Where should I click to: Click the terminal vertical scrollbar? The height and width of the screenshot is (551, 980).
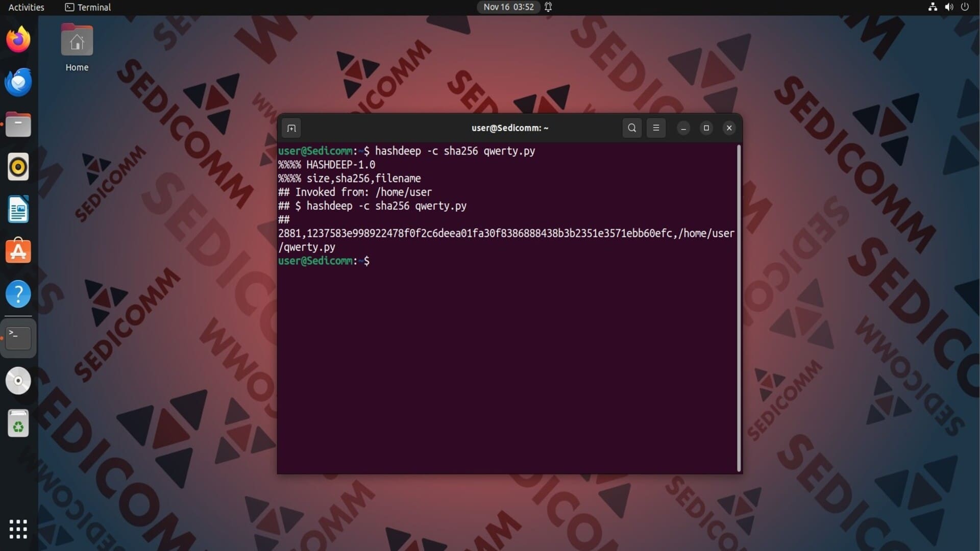tap(739, 308)
